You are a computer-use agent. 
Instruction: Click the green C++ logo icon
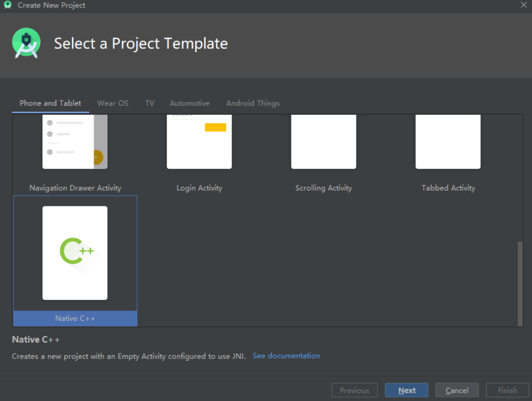pyautogui.click(x=76, y=251)
